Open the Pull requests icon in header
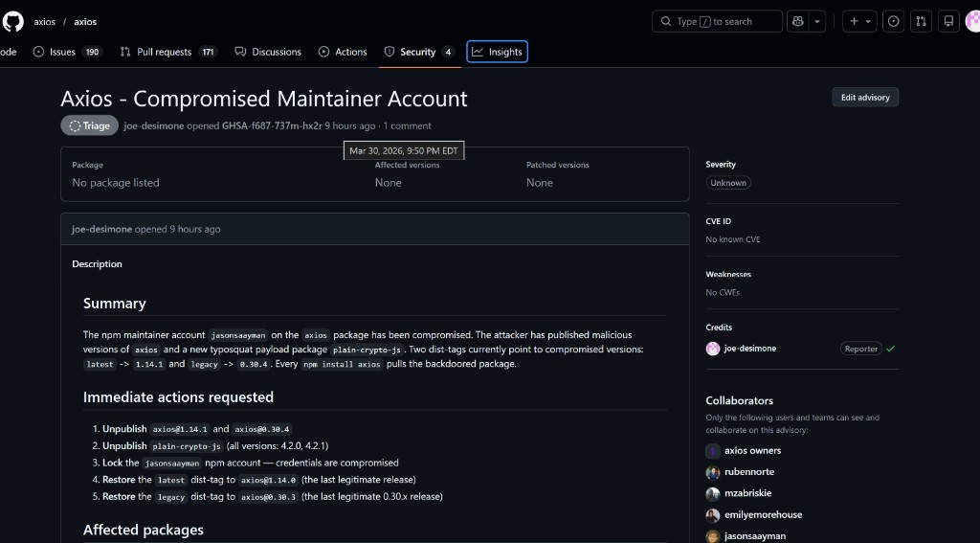 tap(922, 21)
